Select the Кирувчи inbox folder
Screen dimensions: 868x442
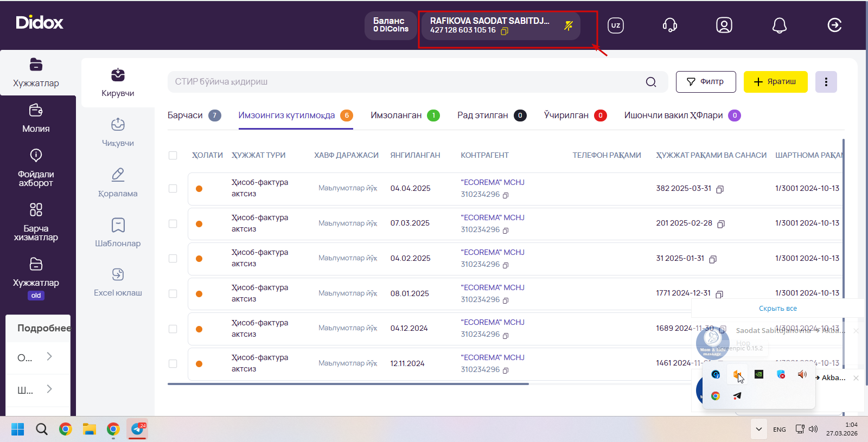point(118,82)
